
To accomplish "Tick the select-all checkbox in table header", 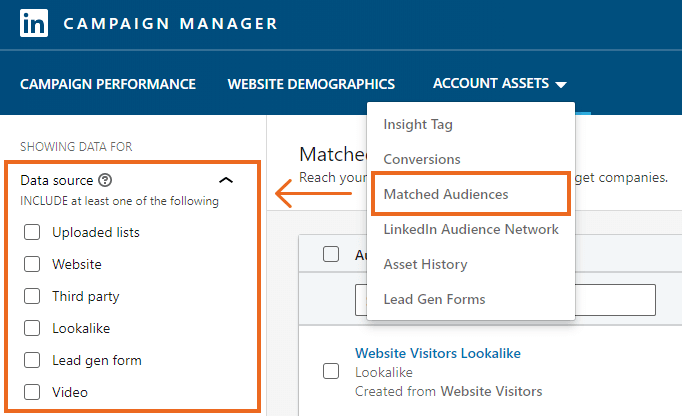I will (331, 254).
